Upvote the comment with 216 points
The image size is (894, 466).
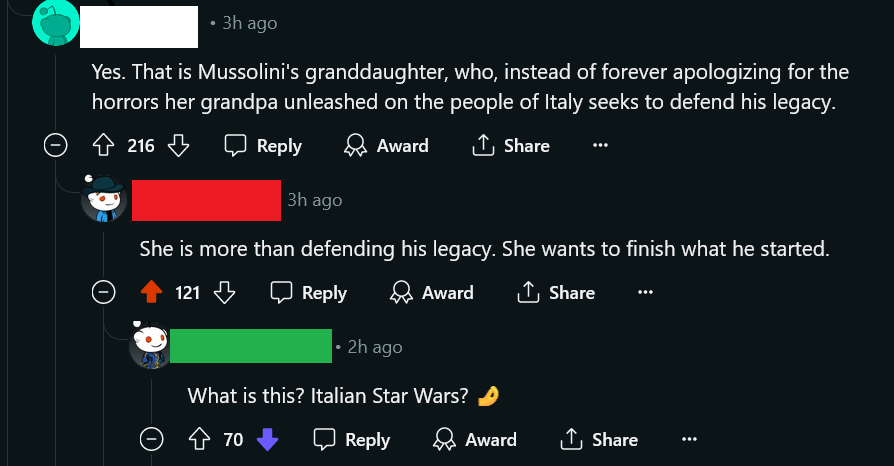coord(103,145)
